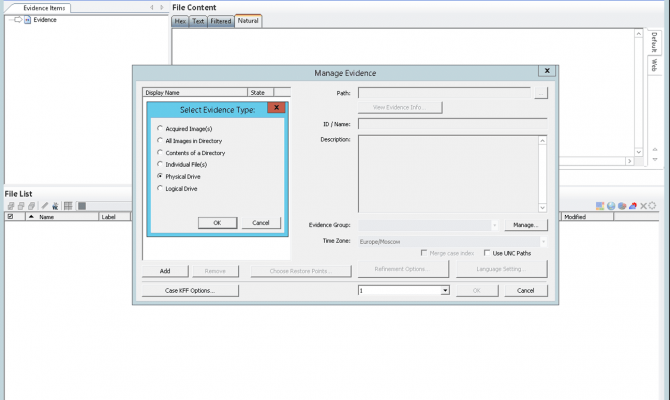670x400 pixels.
Task: Click the Manage evidence group button
Action: [526, 225]
